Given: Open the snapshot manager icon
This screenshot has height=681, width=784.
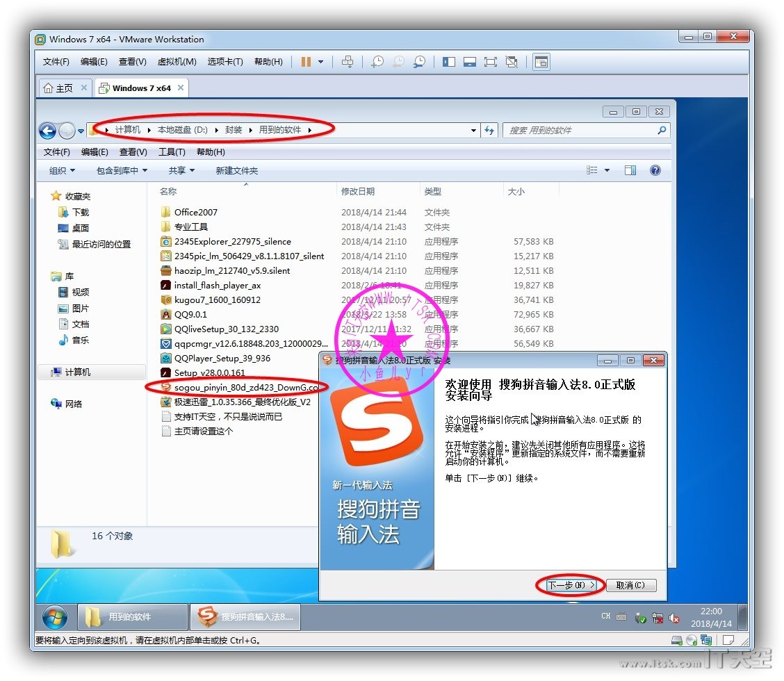Looking at the screenshot, I should click(x=419, y=62).
